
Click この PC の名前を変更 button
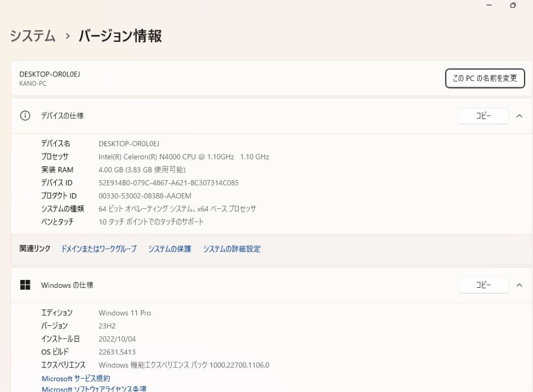[485, 78]
